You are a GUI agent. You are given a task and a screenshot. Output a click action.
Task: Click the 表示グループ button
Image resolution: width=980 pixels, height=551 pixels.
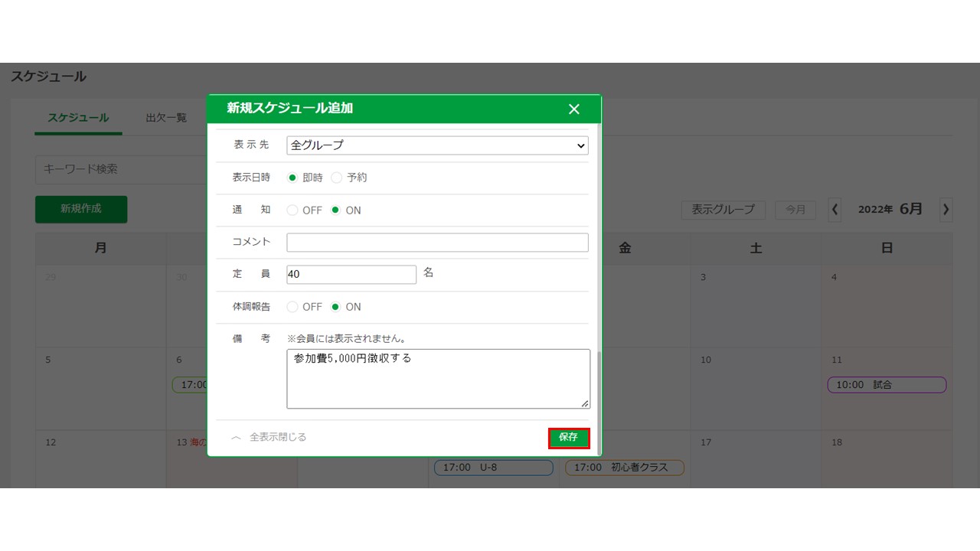[724, 210]
